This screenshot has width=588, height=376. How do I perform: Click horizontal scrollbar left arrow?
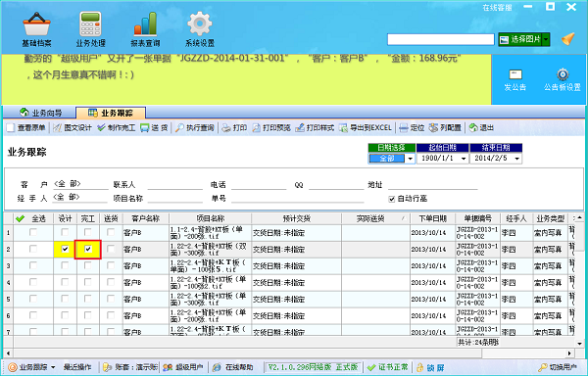(x=8, y=352)
